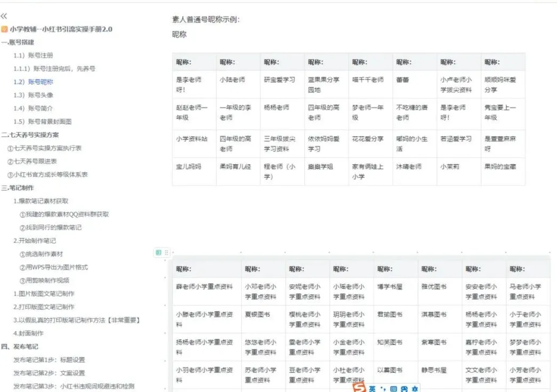Jump to 1.1）账号注册 in the outline
The height and width of the screenshot is (392, 557).
(33, 56)
